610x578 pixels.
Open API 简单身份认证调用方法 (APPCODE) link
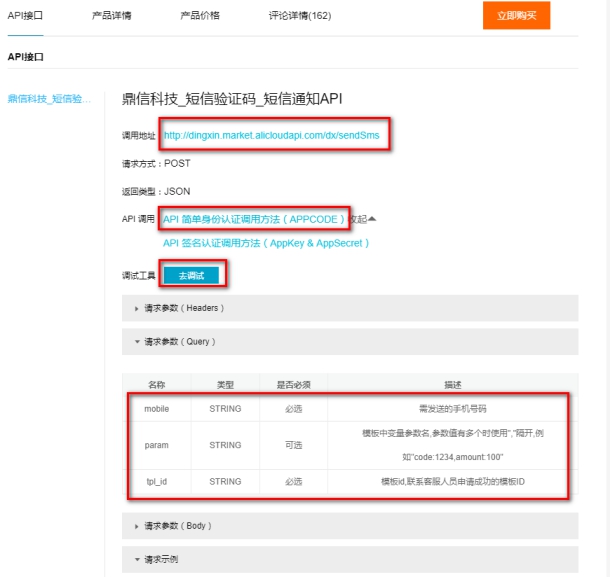[254, 219]
